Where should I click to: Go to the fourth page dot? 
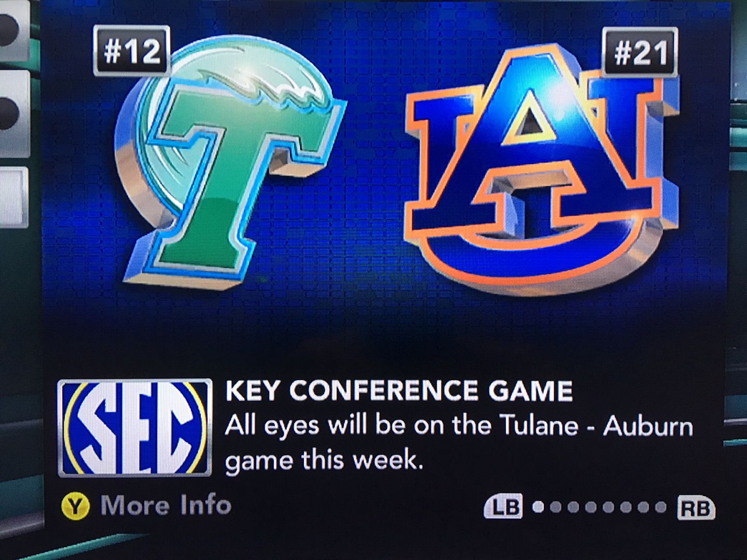[x=591, y=507]
